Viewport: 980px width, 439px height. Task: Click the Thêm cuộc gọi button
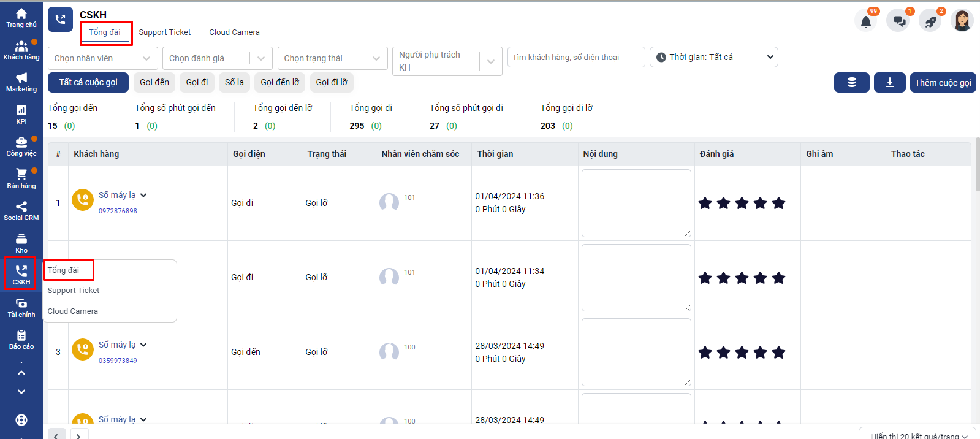(943, 83)
